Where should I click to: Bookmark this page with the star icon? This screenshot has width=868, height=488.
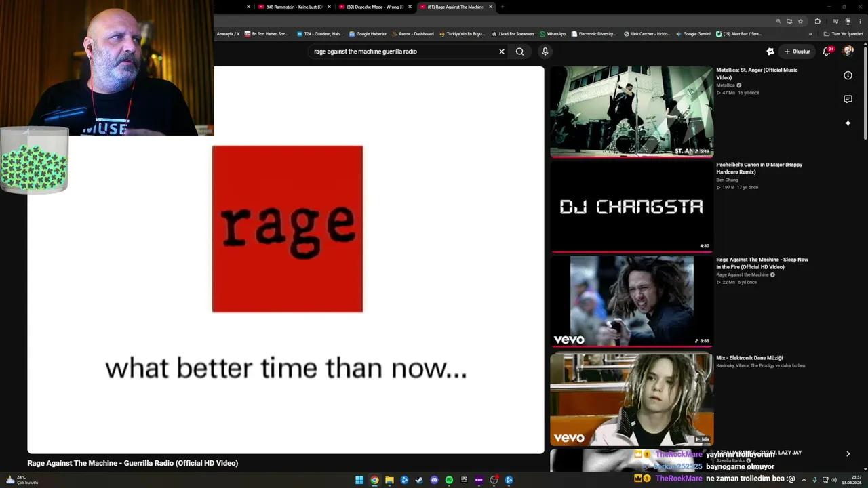point(800,21)
